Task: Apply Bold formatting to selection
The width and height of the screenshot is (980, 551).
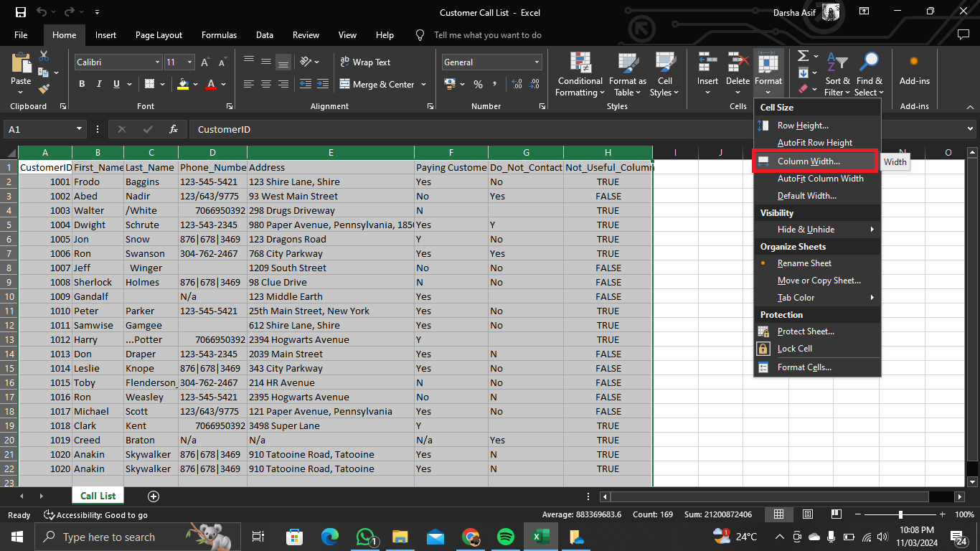Action: [x=82, y=84]
